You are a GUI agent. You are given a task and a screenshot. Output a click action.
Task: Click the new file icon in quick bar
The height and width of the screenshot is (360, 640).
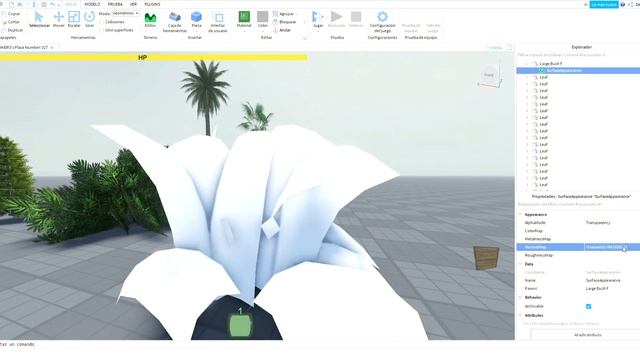point(11,4)
